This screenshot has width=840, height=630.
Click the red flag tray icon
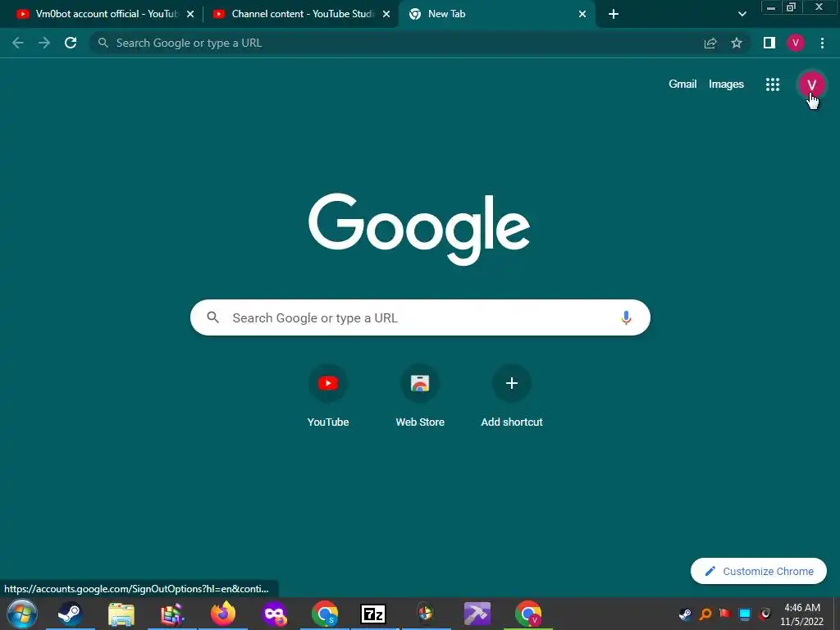[725, 614]
